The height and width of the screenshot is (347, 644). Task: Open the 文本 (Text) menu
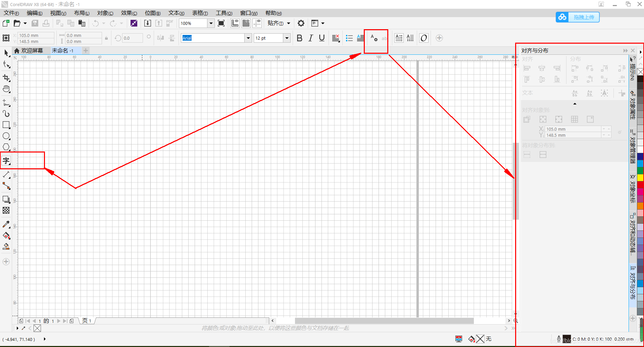pos(176,13)
